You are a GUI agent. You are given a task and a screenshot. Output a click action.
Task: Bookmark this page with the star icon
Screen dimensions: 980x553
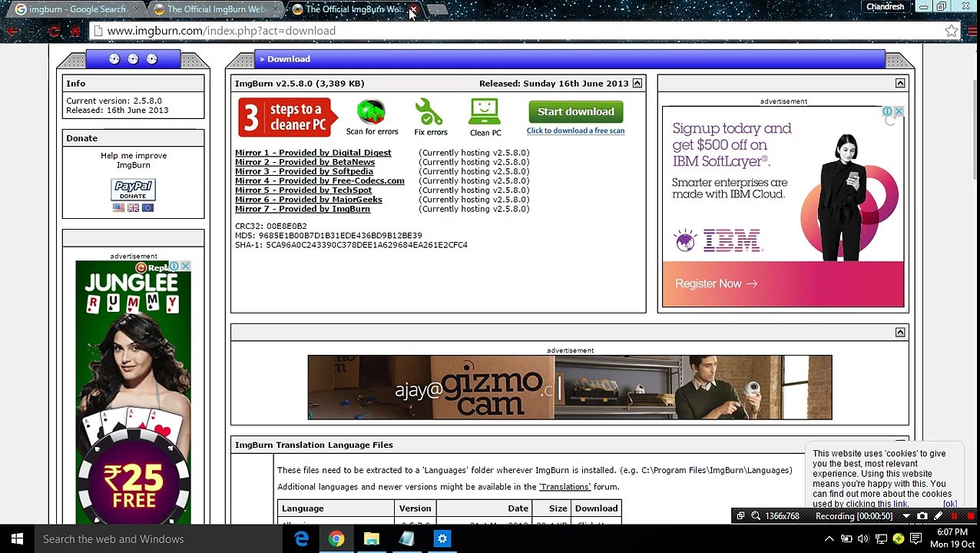tap(952, 31)
